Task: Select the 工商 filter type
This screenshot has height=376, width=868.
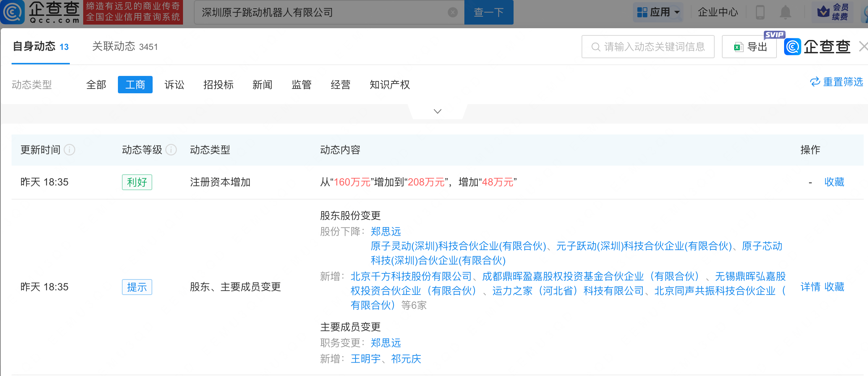Action: (135, 85)
